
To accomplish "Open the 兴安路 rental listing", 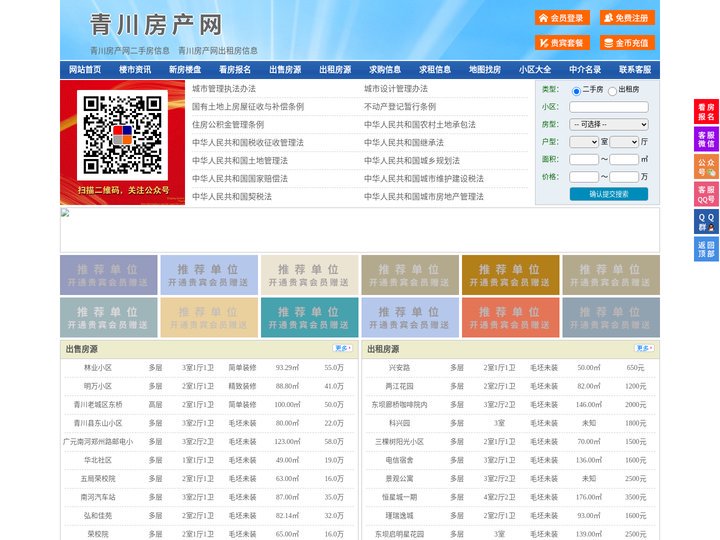I will [x=399, y=368].
